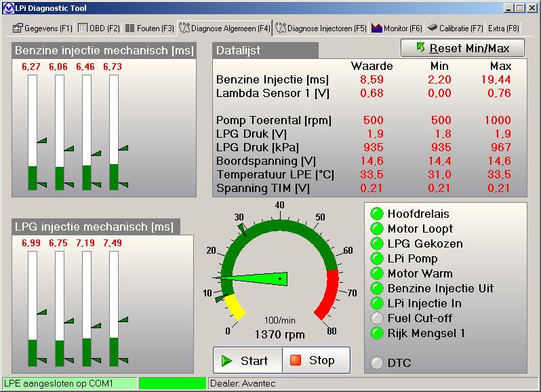Click the 'Boordspanning [V]' row label
The width and height of the screenshot is (541, 392).
(x=266, y=161)
